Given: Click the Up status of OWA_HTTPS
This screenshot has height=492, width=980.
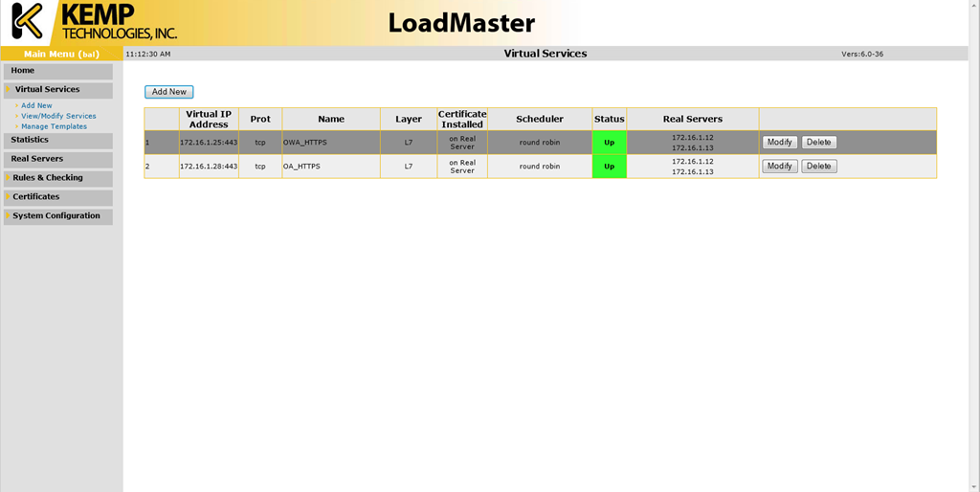Looking at the screenshot, I should click(x=609, y=143).
